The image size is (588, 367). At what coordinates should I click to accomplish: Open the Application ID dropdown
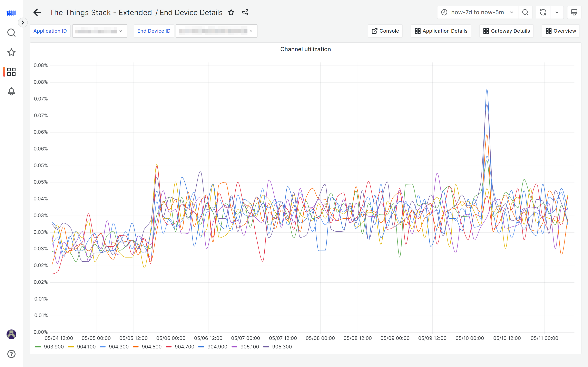(100, 31)
